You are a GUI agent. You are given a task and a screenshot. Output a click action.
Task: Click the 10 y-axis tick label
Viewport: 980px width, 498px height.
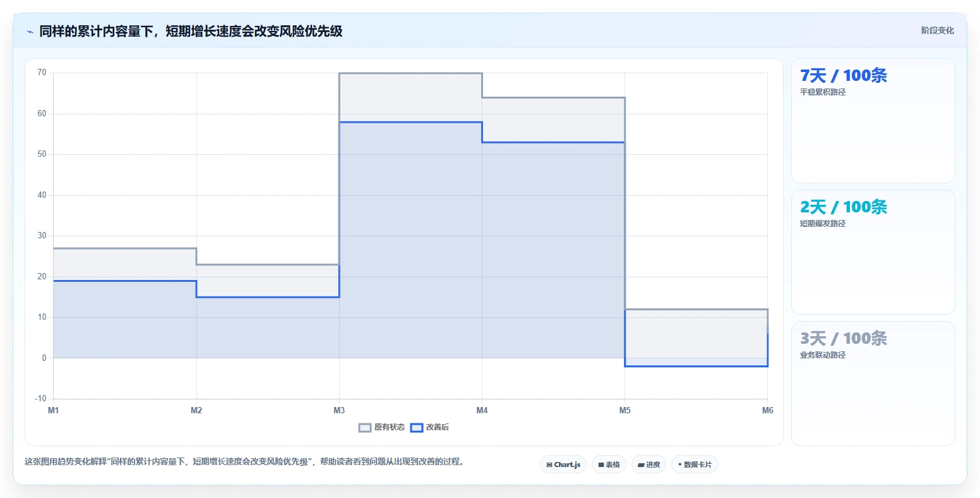[42, 317]
